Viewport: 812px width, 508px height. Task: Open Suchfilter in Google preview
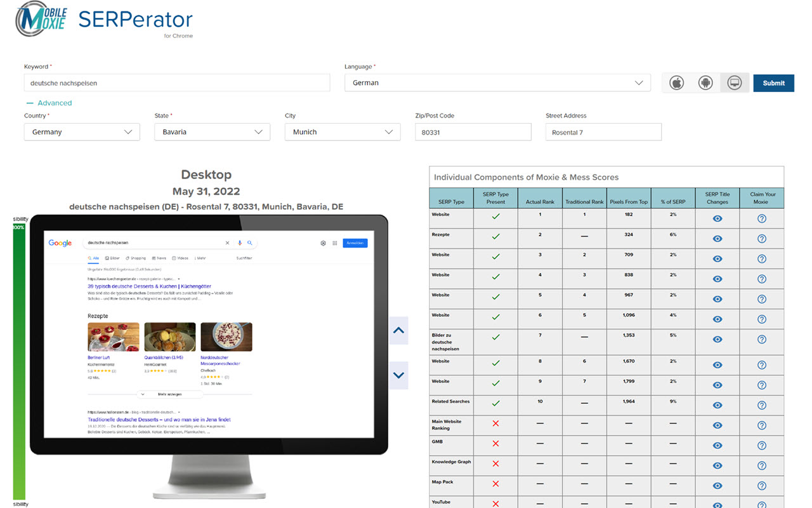[244, 258]
